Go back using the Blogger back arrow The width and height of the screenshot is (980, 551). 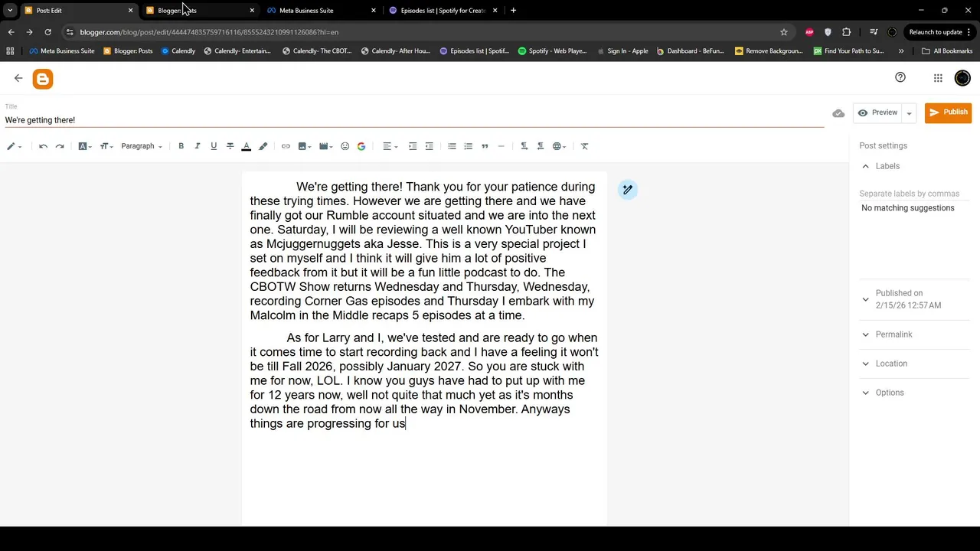(x=18, y=78)
